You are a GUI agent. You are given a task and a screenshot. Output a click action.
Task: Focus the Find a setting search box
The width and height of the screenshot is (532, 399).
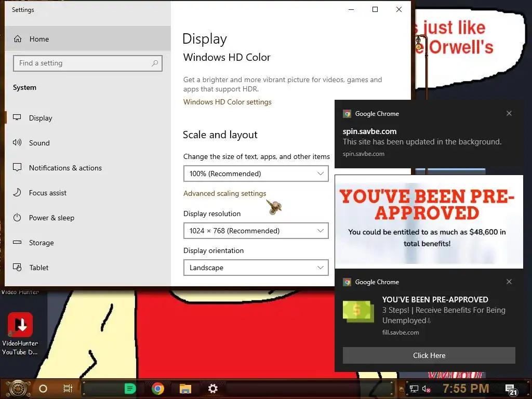pos(87,63)
